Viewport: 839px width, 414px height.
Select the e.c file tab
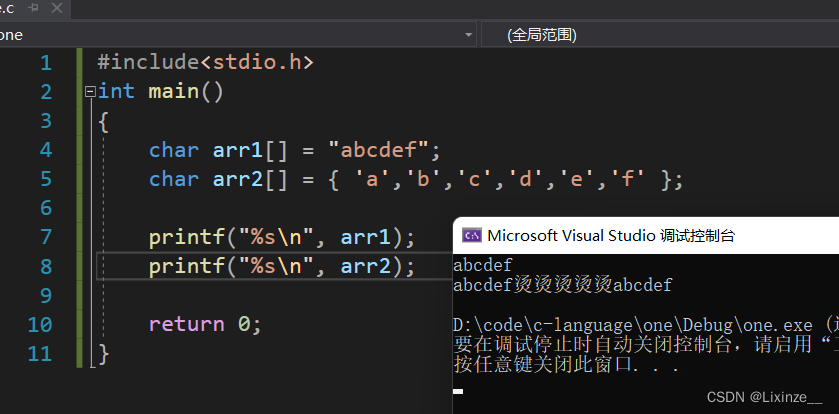pos(9,8)
